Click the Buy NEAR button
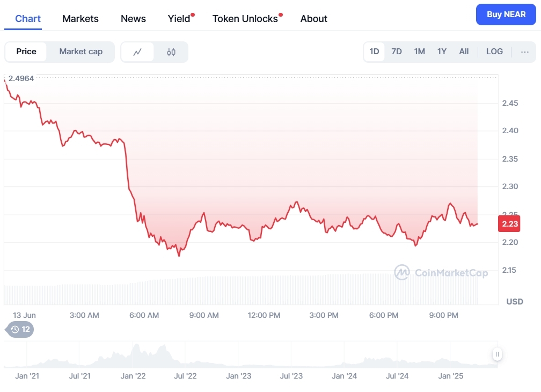 click(506, 14)
